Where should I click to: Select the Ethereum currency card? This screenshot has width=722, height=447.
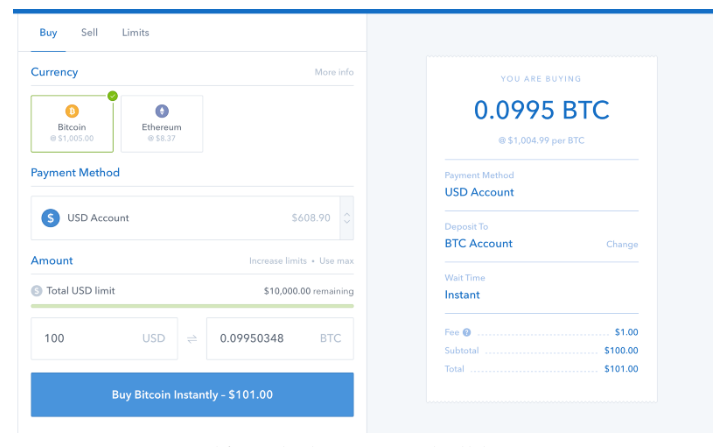(x=162, y=124)
